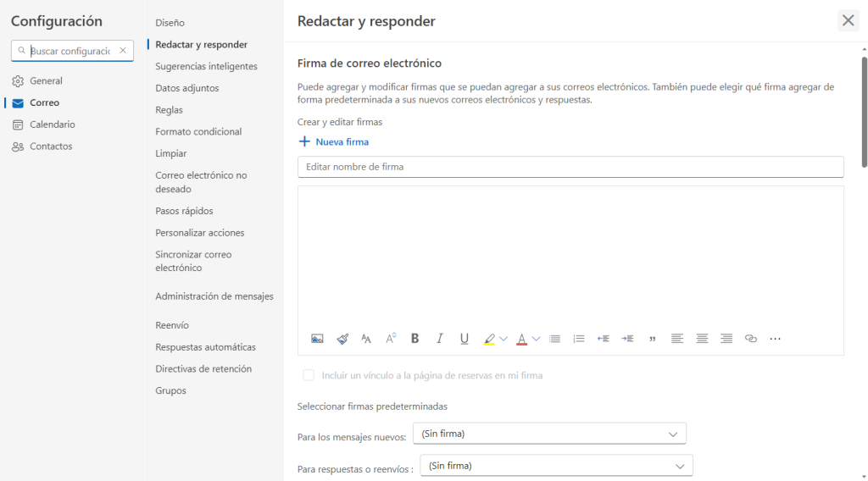Viewport: 868px width, 481px height.
Task: Toggle underline formatting
Action: tap(465, 339)
